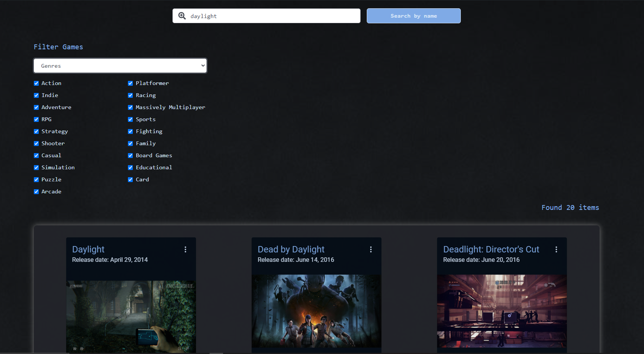
Task: Disable the Shooter genre filter
Action: point(36,144)
